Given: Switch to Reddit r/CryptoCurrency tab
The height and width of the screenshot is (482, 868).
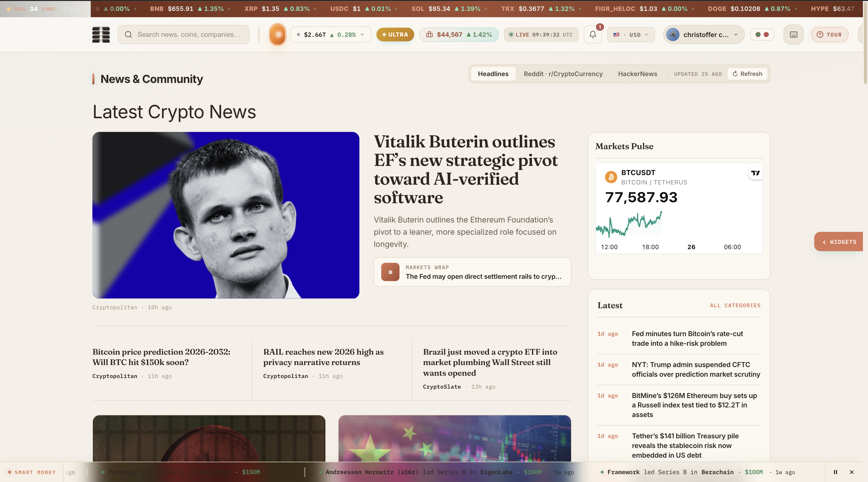Looking at the screenshot, I should pyautogui.click(x=563, y=74).
